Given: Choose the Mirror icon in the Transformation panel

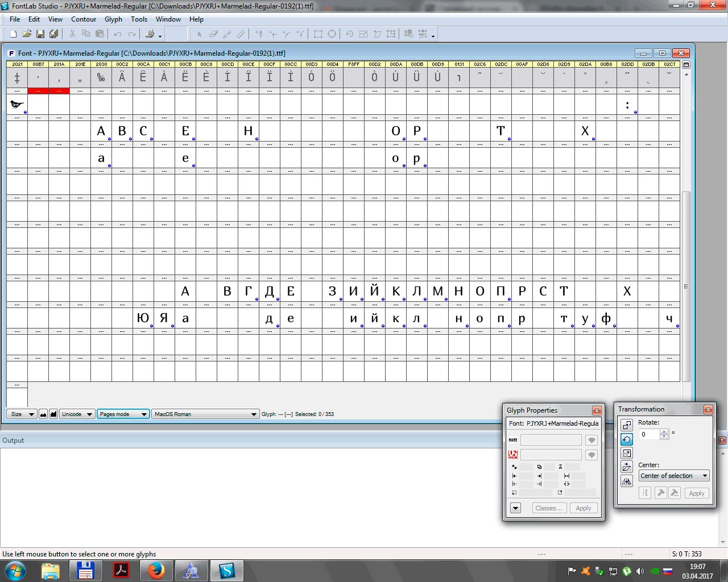Looking at the screenshot, I should [x=626, y=481].
